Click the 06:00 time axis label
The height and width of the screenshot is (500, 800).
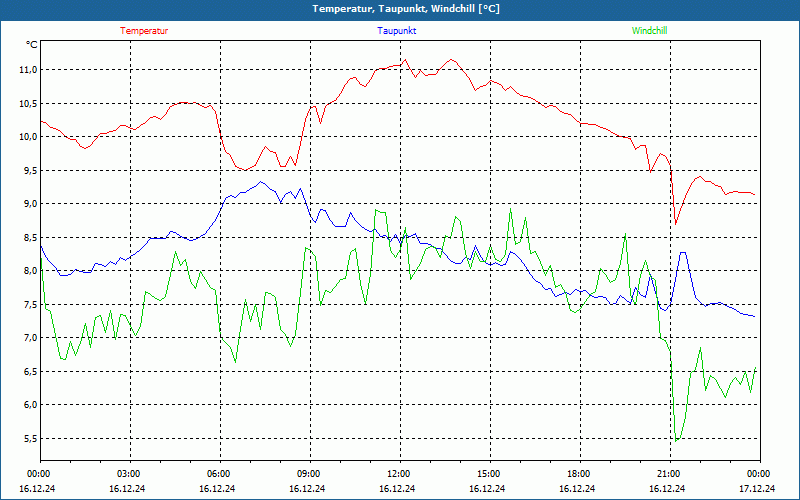point(220,474)
